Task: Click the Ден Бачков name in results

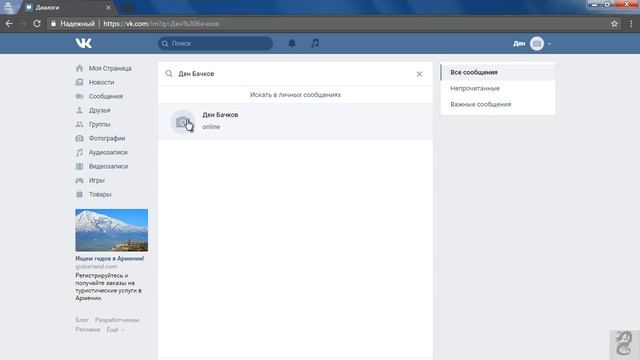Action: (220, 115)
